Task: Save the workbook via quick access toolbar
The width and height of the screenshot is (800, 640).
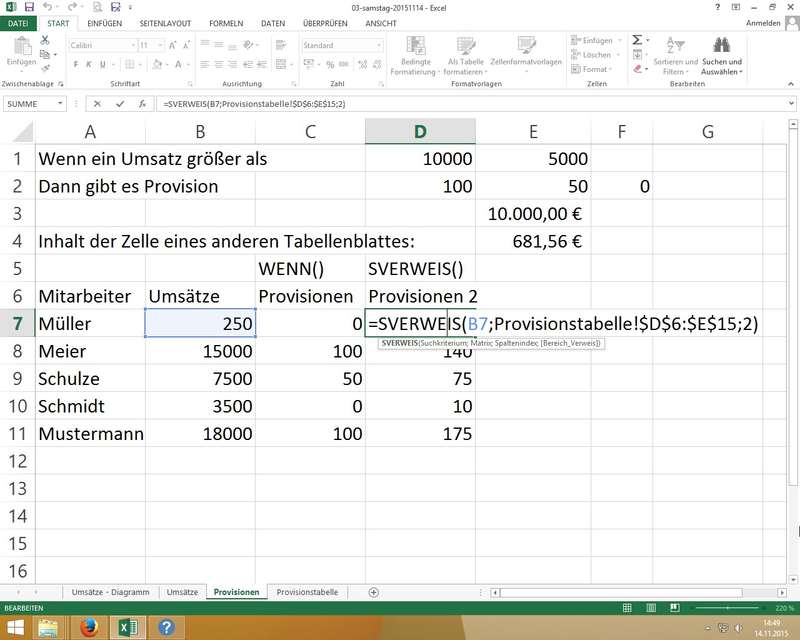Action: pyautogui.click(x=27, y=6)
